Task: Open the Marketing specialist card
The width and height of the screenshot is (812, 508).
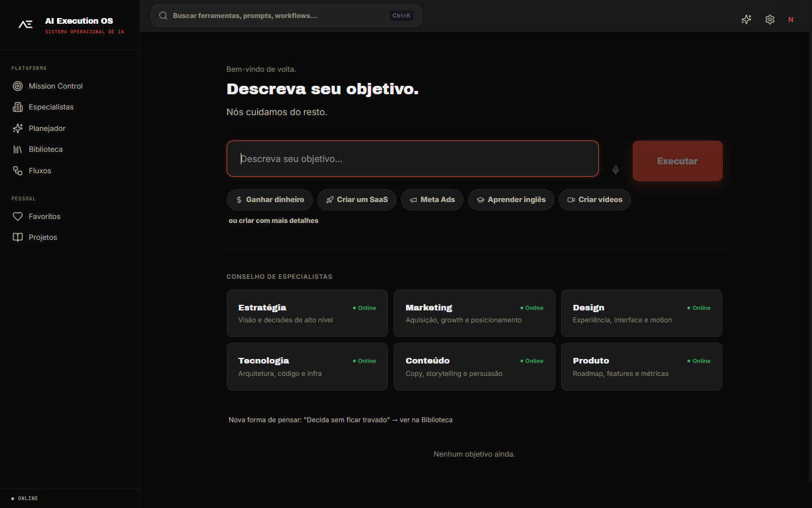Action: pyautogui.click(x=474, y=313)
